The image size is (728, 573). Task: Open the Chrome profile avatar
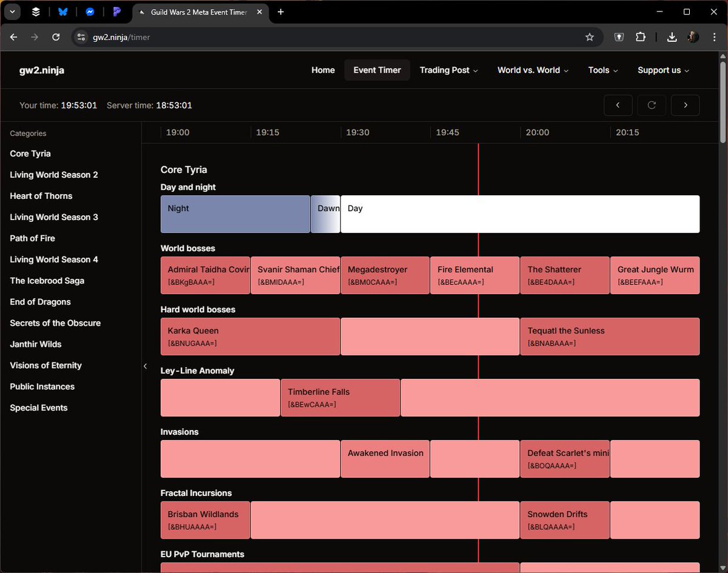pos(693,37)
